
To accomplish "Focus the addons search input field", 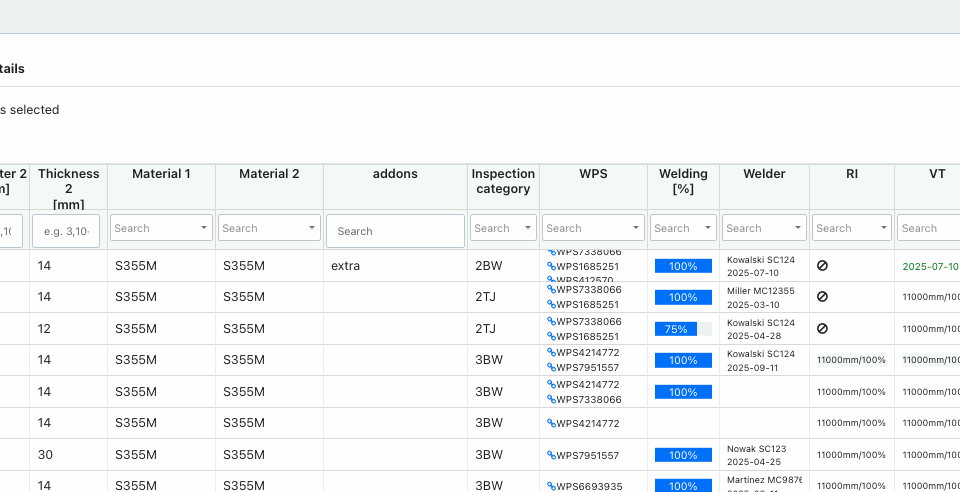I will pyautogui.click(x=395, y=231).
